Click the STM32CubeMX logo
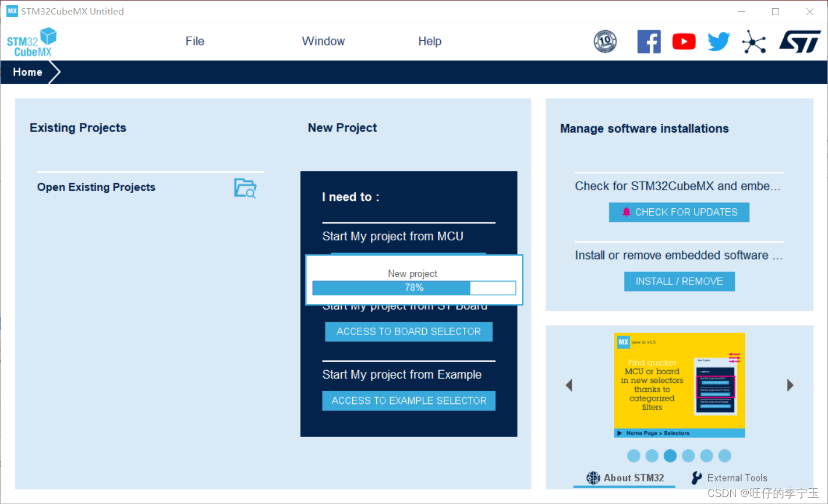 pos(31,42)
